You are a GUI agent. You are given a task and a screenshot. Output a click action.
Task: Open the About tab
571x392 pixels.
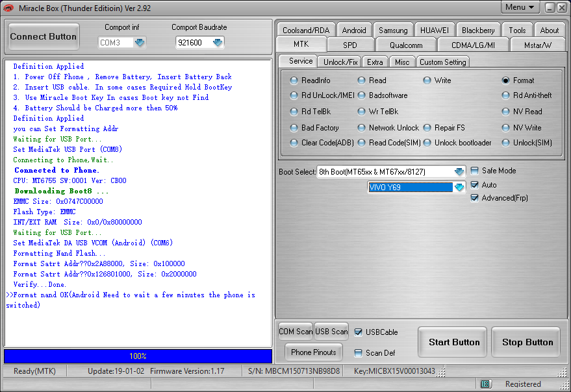(549, 31)
